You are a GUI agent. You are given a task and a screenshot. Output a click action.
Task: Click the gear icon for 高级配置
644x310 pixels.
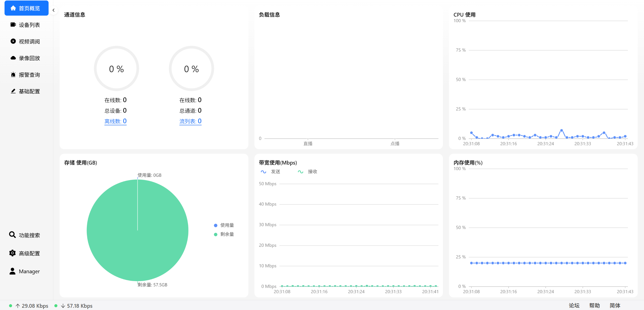12,253
